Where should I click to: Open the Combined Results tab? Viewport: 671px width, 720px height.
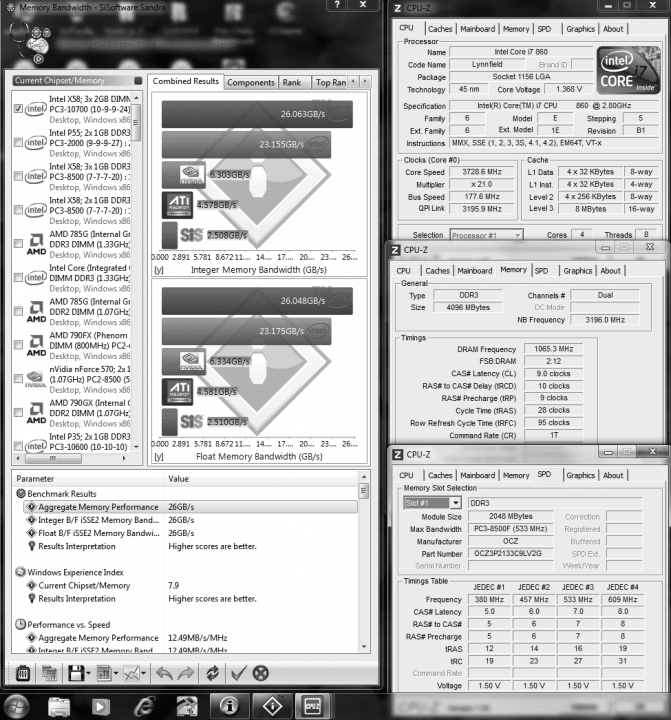tap(186, 81)
